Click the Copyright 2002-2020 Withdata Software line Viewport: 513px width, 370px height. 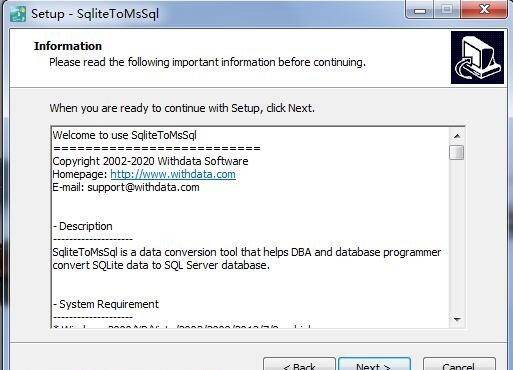150,161
